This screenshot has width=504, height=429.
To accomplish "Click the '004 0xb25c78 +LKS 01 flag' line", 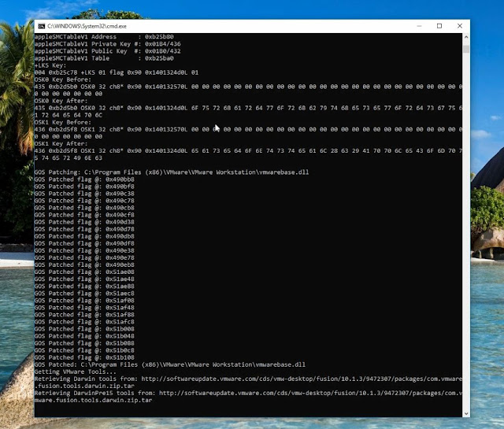I will point(117,72).
